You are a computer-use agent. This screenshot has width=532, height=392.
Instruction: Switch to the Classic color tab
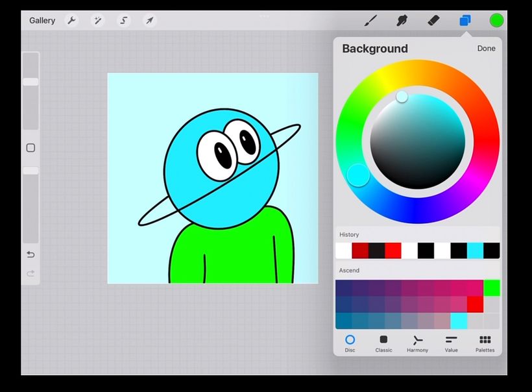(383, 343)
